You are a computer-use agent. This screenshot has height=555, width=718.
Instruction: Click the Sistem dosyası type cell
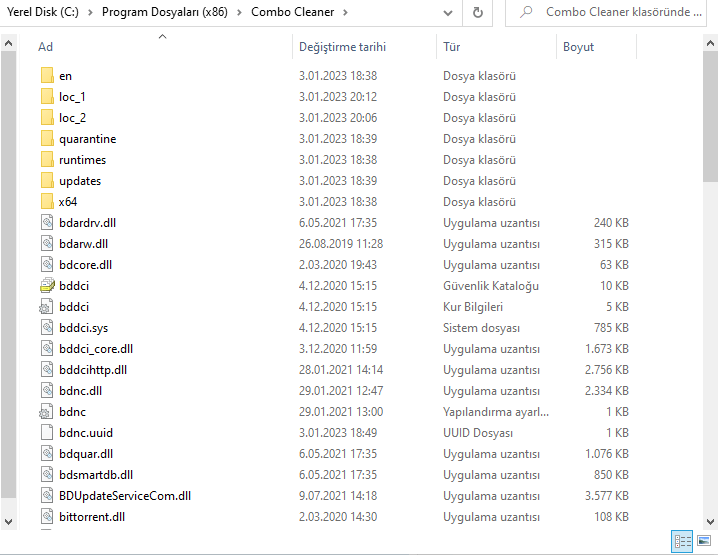(481, 328)
